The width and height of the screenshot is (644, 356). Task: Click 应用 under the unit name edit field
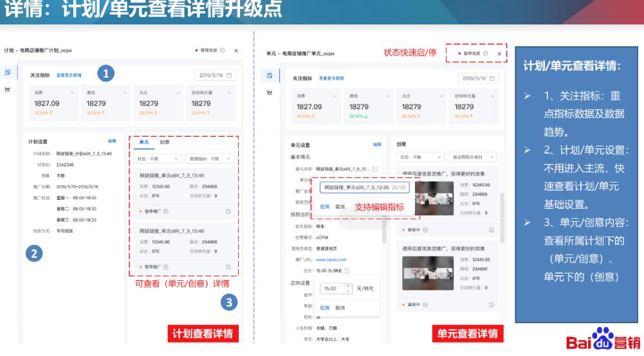pos(325,207)
